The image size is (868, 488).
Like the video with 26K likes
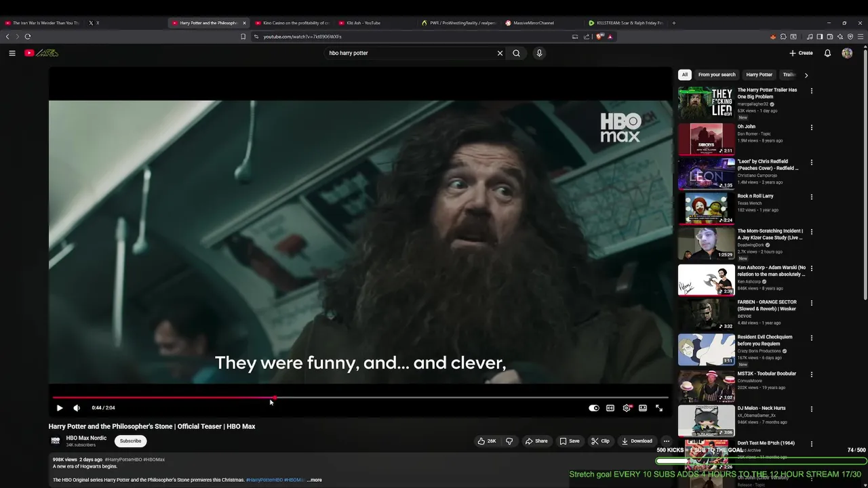(486, 441)
